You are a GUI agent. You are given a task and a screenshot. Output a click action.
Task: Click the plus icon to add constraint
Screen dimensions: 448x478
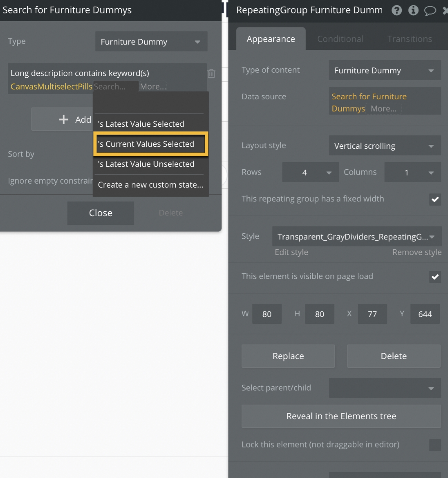click(x=64, y=119)
